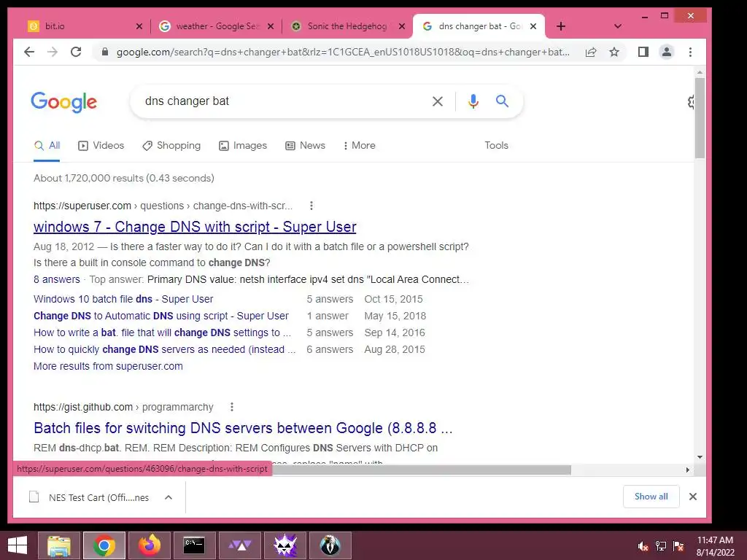Select the Shopping search filter
747x560 pixels.
171,146
